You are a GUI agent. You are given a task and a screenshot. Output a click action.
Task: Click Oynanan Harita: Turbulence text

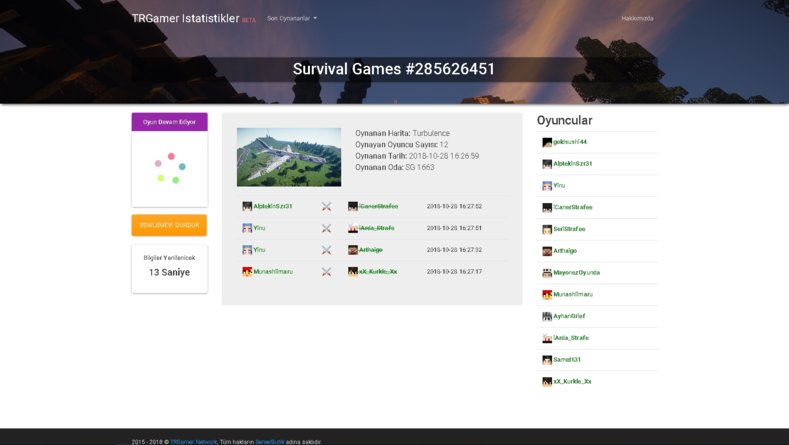click(x=403, y=133)
